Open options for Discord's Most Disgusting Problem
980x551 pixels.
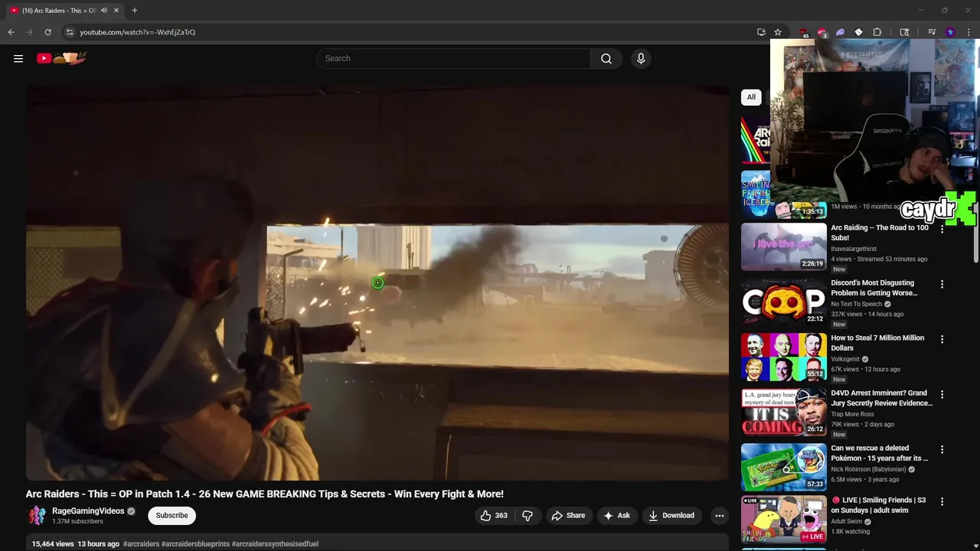click(x=942, y=285)
